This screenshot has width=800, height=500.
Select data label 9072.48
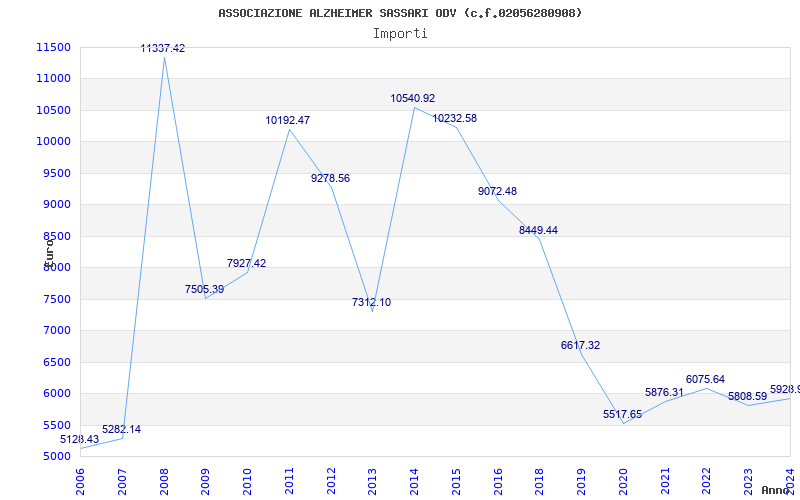click(x=497, y=191)
